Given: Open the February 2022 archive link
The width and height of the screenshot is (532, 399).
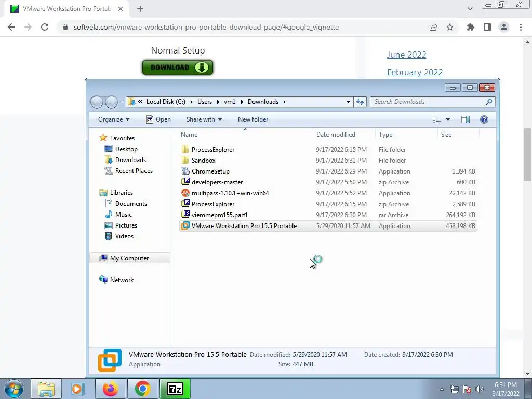Looking at the screenshot, I should click(415, 72).
